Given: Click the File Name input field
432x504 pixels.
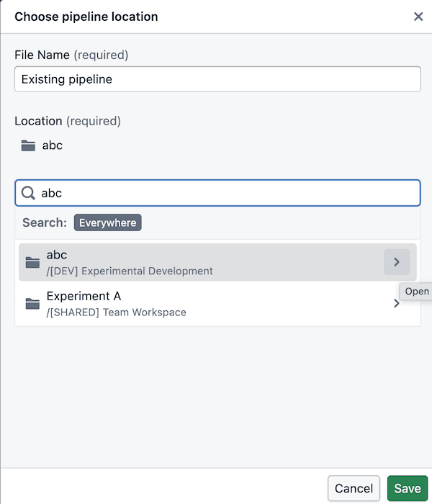Looking at the screenshot, I should pos(217,79).
